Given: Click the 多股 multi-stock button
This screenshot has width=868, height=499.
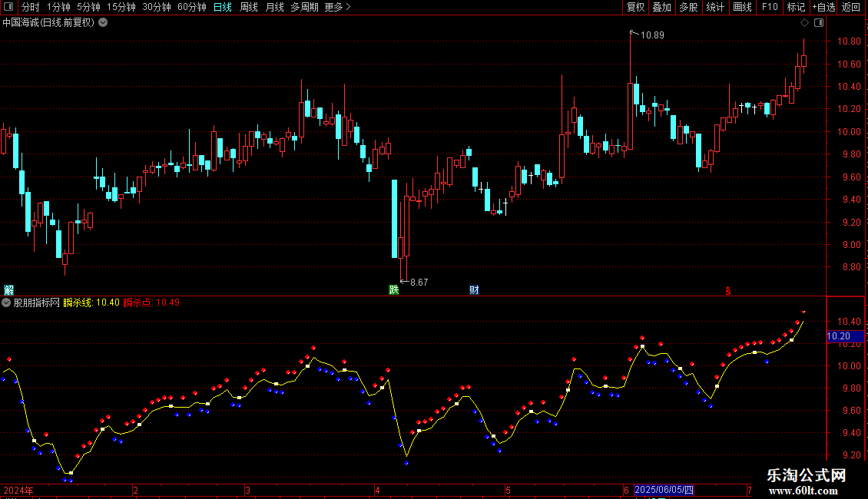Looking at the screenshot, I should [688, 7].
